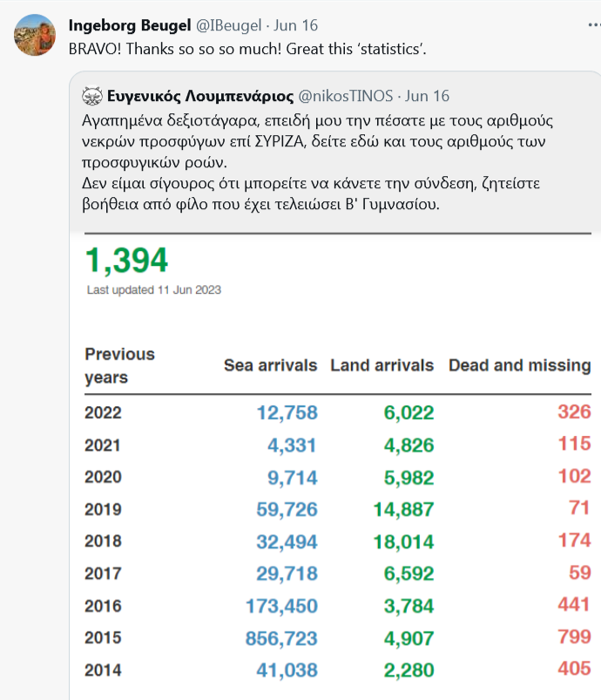Screen dimensions: 601x700
Task: Open the Ingeborg Beugel display name link
Action: (130, 25)
